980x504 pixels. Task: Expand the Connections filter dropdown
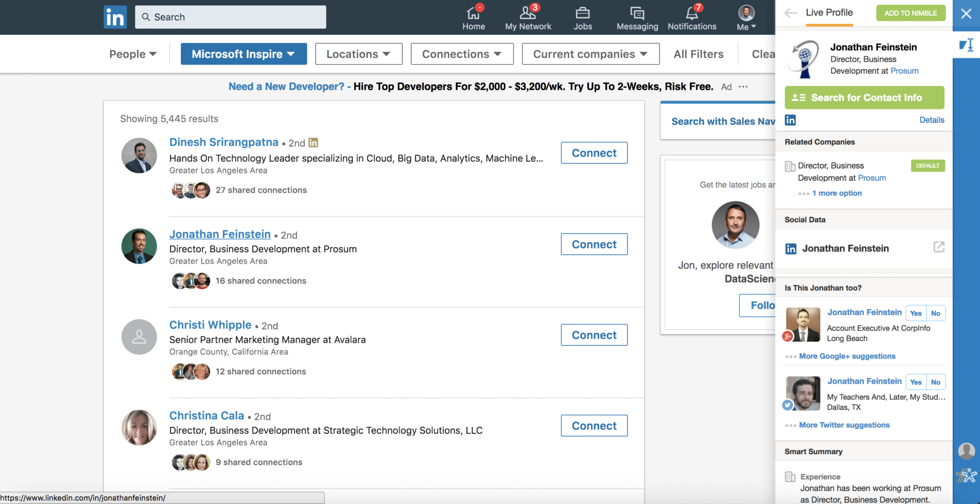(462, 54)
